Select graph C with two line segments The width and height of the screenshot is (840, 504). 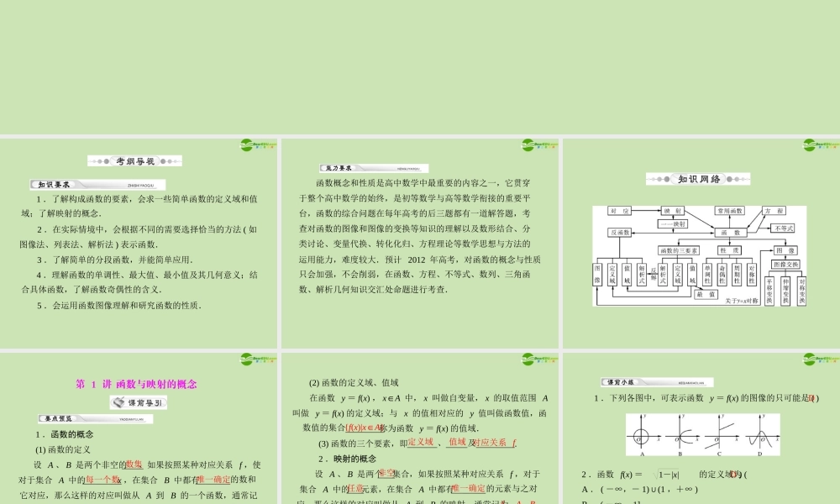721,436
